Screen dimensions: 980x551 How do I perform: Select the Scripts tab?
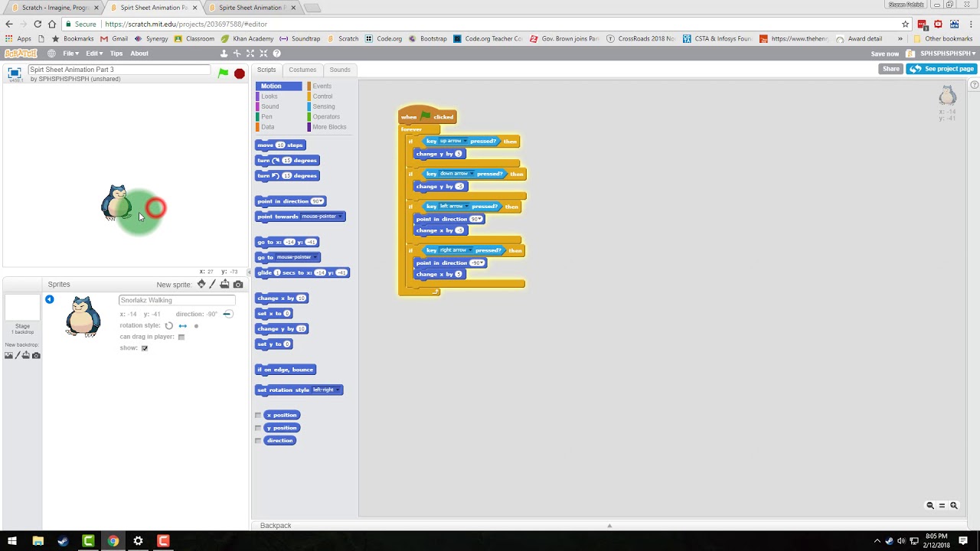click(266, 70)
